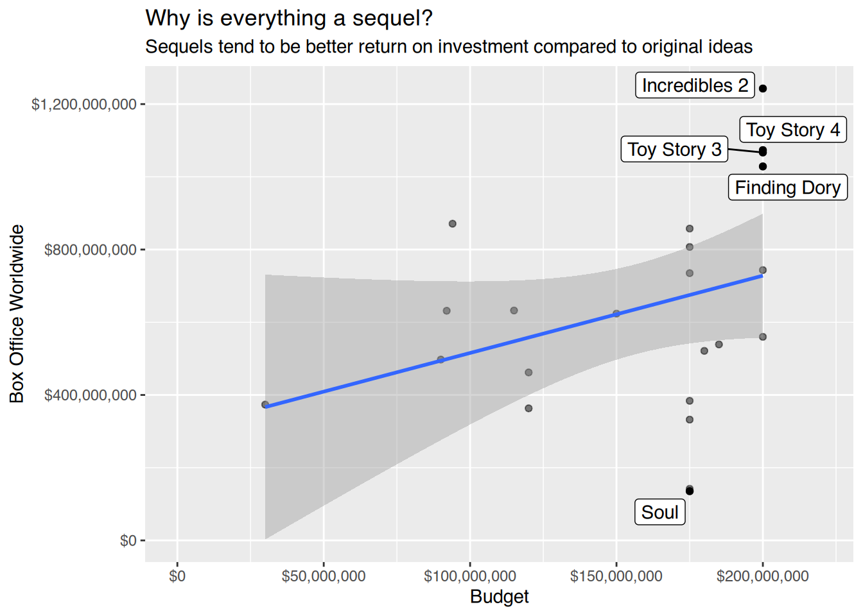Select the Finding Dory label
The width and height of the screenshot is (863, 616).
[788, 187]
